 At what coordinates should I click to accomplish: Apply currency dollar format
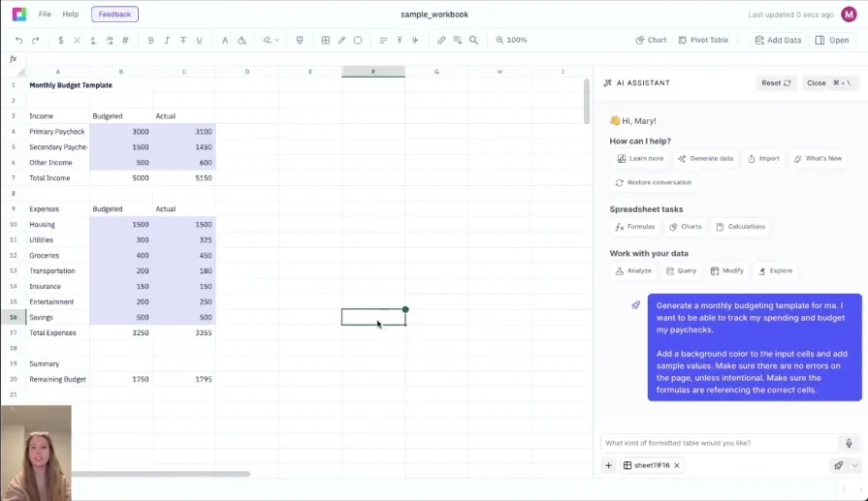pyautogui.click(x=60, y=41)
